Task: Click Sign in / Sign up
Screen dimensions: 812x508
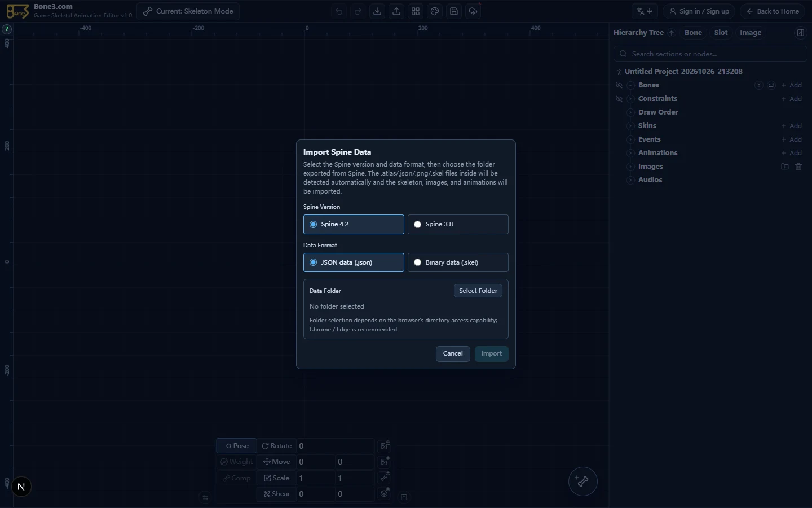Action: pos(699,11)
